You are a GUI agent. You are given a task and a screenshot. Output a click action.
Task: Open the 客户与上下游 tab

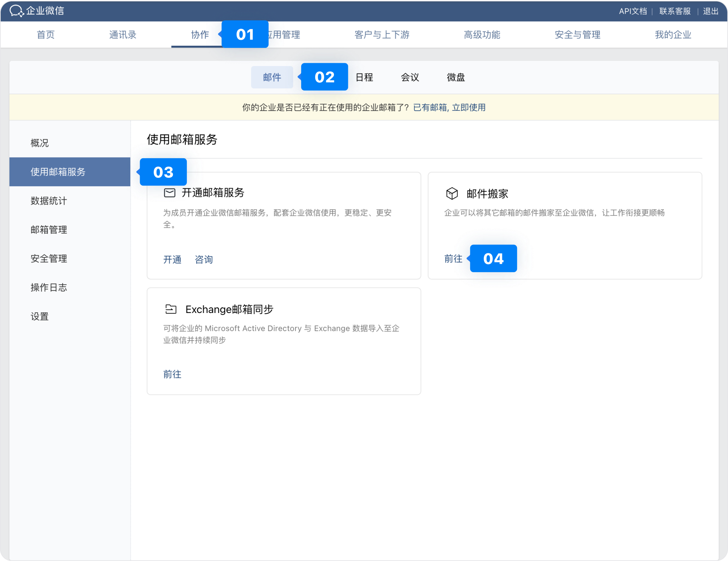(381, 35)
